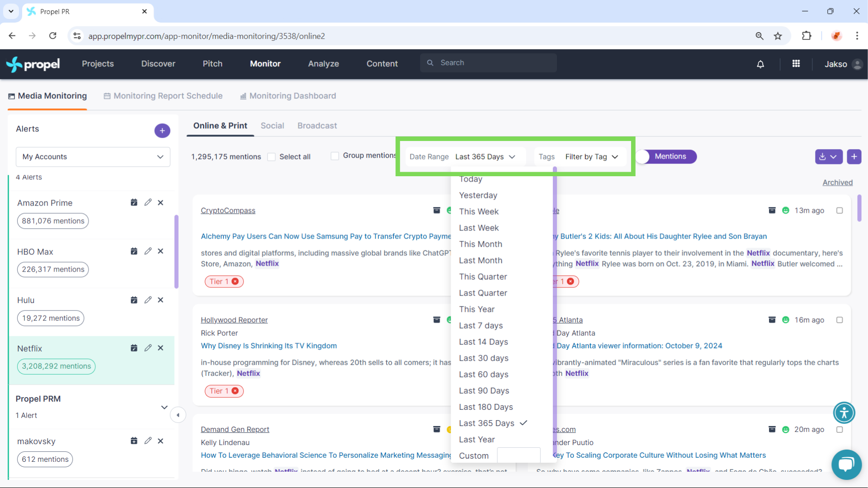The width and height of the screenshot is (868, 488).
Task: Open Monitoring Report Schedule tab
Action: (x=163, y=96)
